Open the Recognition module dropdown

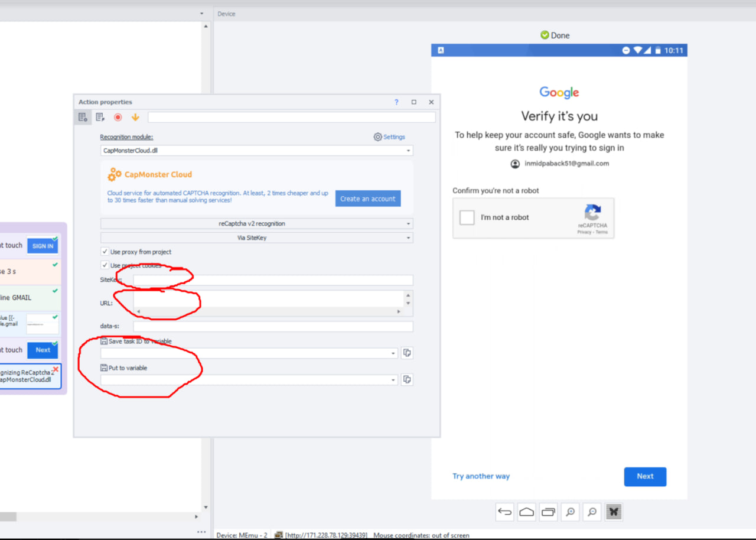coord(257,151)
